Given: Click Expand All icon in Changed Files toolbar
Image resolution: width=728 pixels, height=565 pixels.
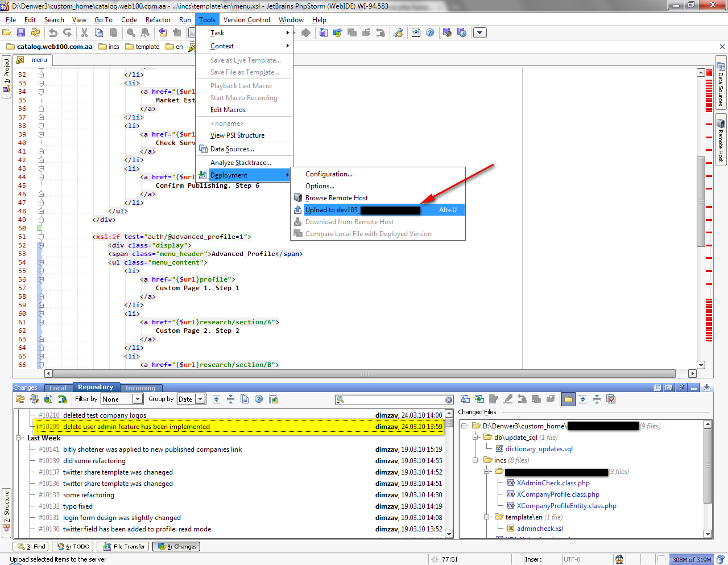Looking at the screenshot, I should [x=582, y=399].
